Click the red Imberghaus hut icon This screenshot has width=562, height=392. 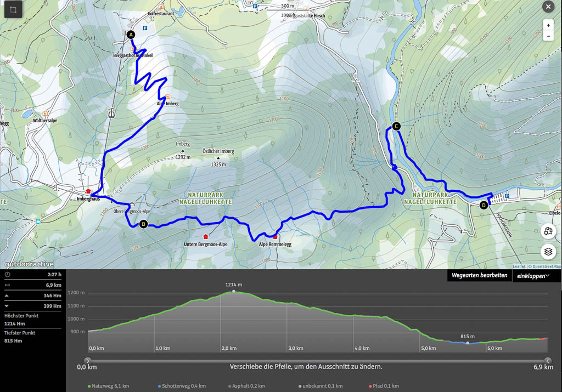88,191
